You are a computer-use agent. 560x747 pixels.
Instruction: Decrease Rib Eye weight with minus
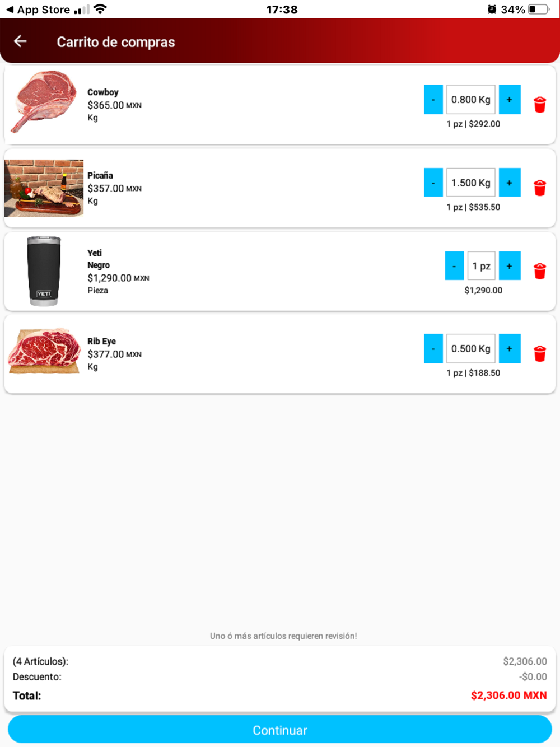(433, 348)
